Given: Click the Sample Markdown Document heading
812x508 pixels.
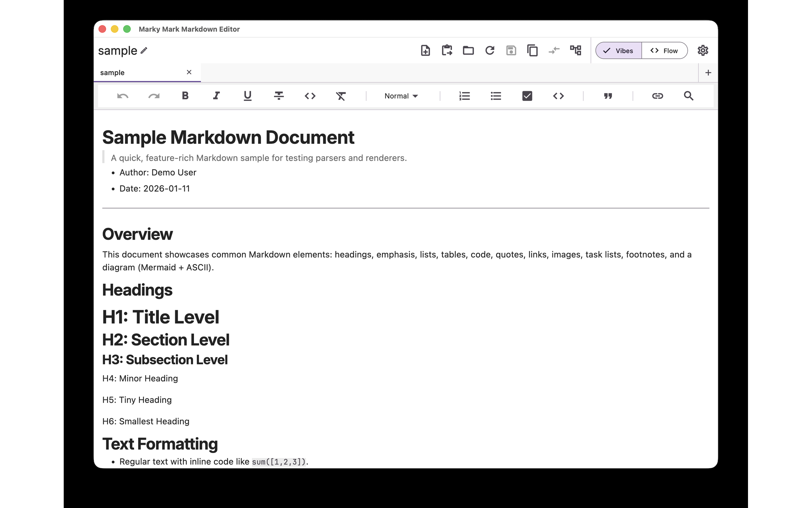Looking at the screenshot, I should pyautogui.click(x=228, y=137).
